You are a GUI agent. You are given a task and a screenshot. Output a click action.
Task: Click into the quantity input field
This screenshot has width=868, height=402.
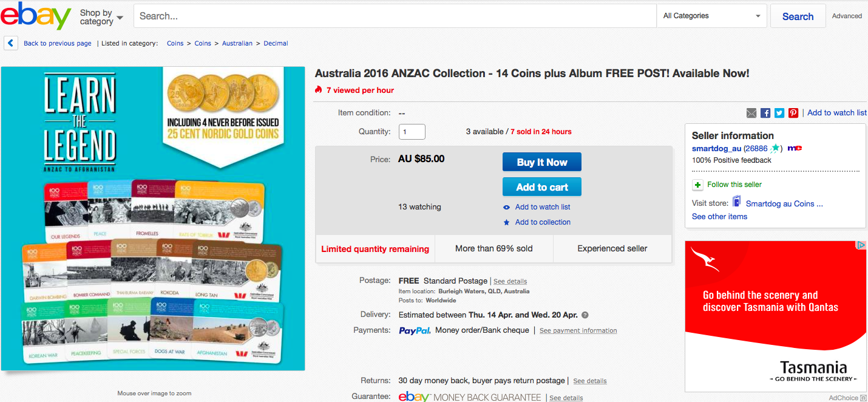[x=412, y=132]
